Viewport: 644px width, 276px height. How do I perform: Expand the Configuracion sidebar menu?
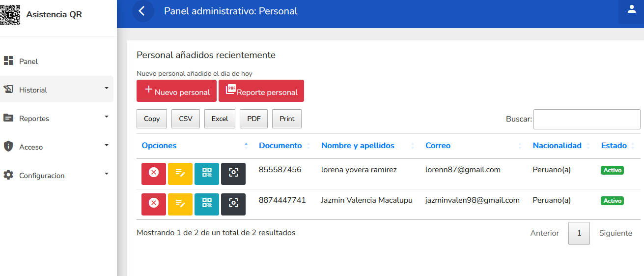pos(56,175)
